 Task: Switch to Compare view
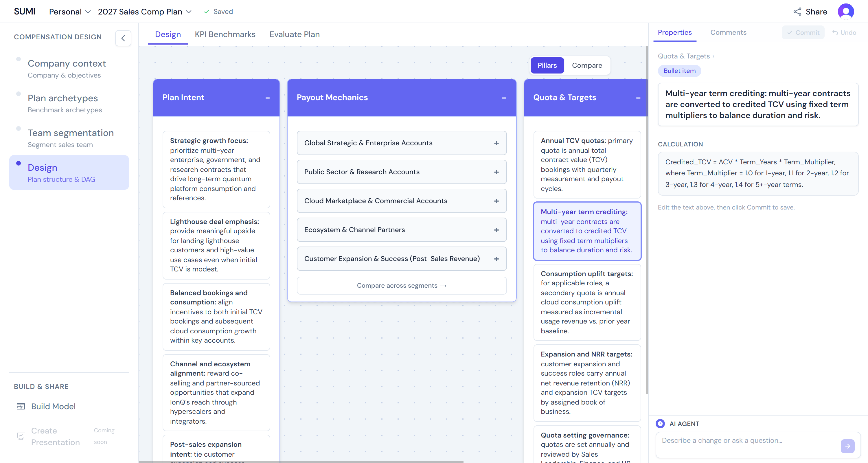(x=587, y=65)
